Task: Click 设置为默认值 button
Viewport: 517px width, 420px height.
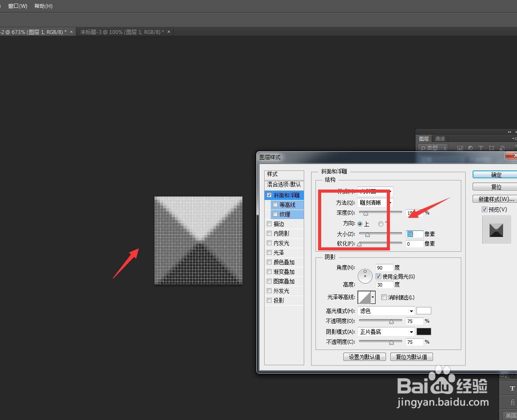Action: pyautogui.click(x=365, y=357)
